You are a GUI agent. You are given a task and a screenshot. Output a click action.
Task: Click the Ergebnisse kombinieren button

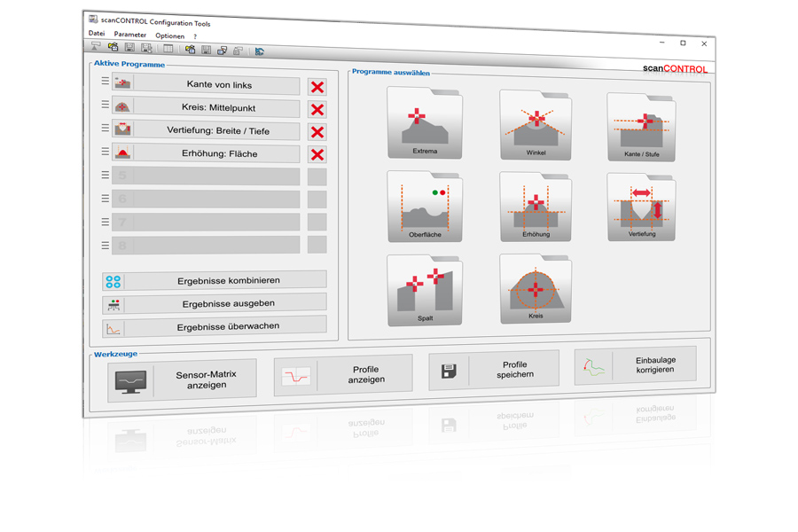[x=215, y=280]
